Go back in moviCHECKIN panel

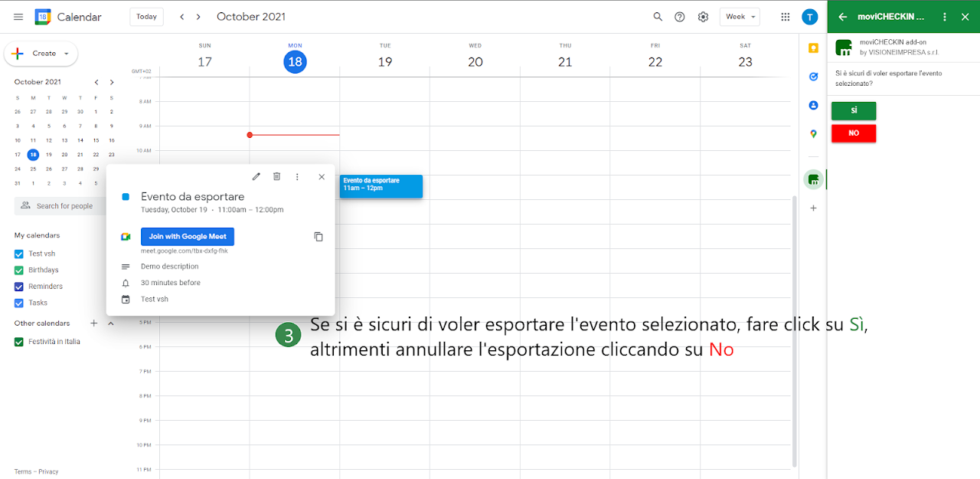point(843,17)
